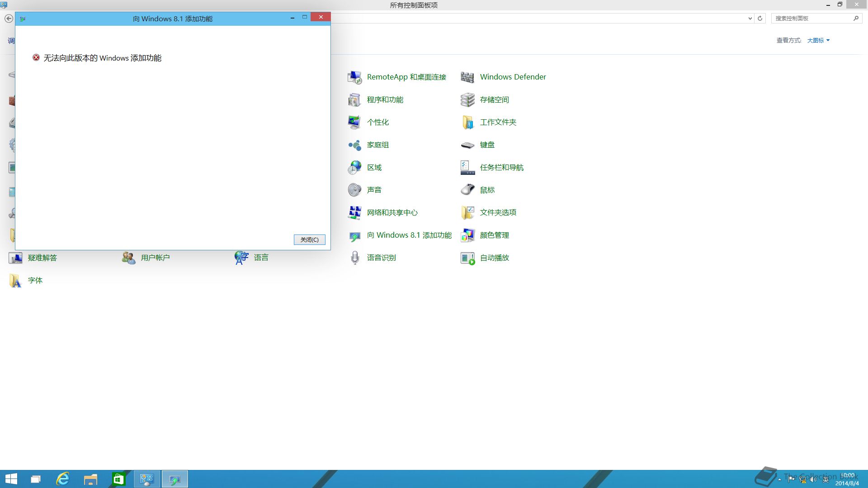Click the 颜色管理 label text

(495, 235)
